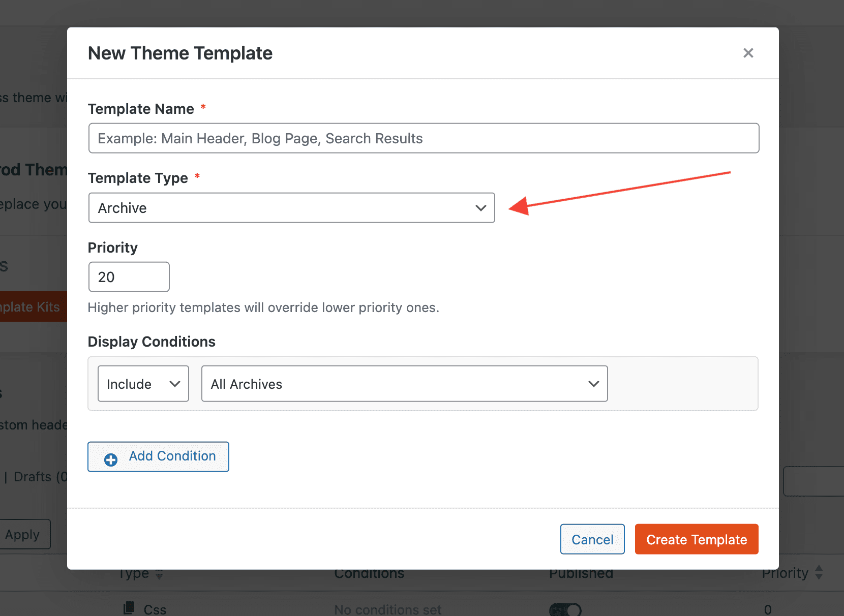844x616 pixels.
Task: Close the New Theme Template dialog
Action: 748,53
